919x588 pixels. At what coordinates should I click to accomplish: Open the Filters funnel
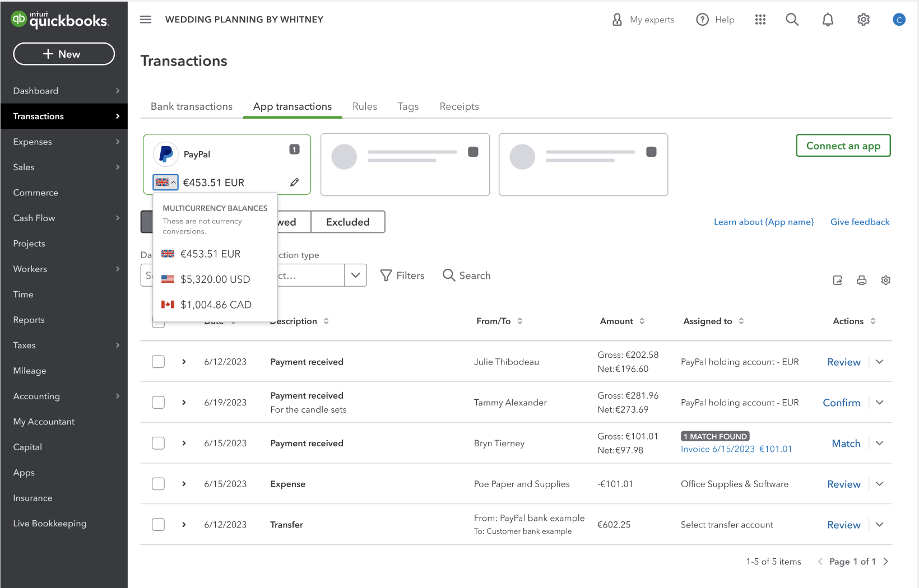point(402,276)
